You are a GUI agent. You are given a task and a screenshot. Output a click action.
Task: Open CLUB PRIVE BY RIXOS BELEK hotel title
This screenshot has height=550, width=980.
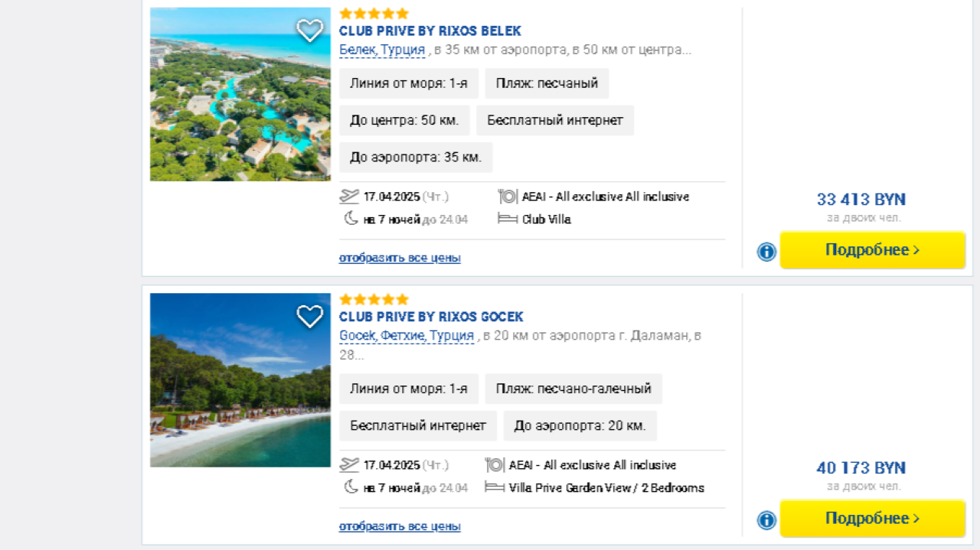(x=430, y=31)
